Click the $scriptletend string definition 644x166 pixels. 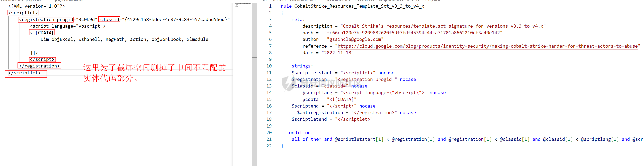pyautogui.click(x=332, y=119)
